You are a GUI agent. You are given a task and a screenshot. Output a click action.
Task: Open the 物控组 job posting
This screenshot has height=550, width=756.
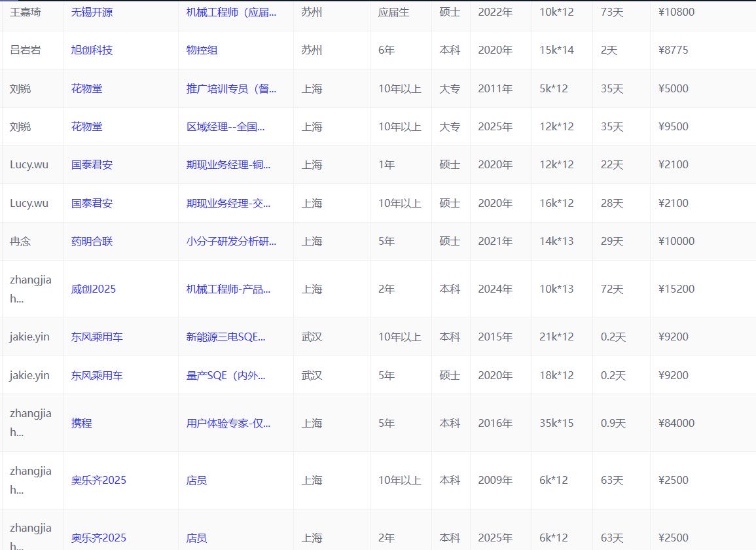click(202, 50)
